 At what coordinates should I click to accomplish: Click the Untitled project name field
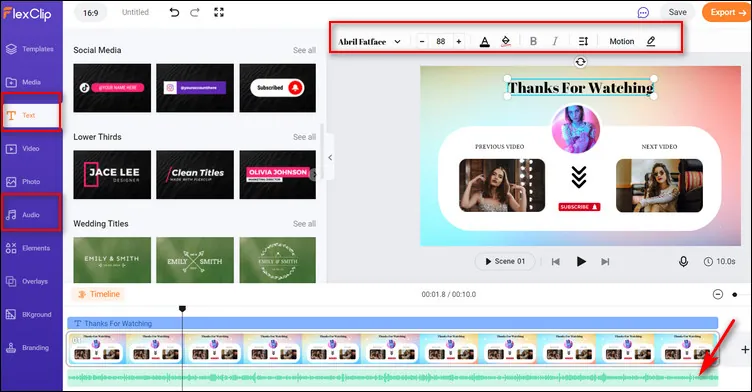click(135, 12)
